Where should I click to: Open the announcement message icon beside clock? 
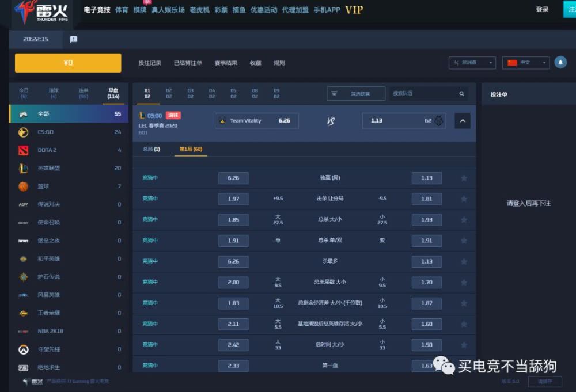tap(74, 39)
